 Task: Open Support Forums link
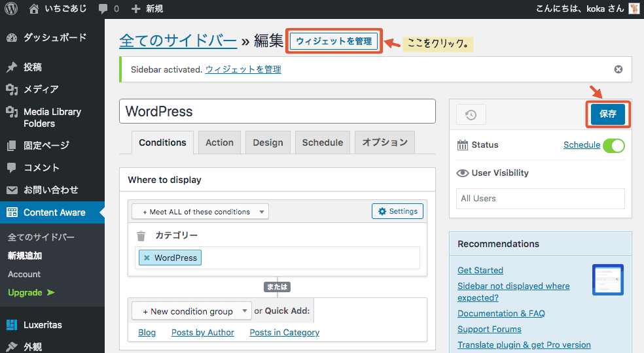pyautogui.click(x=489, y=329)
